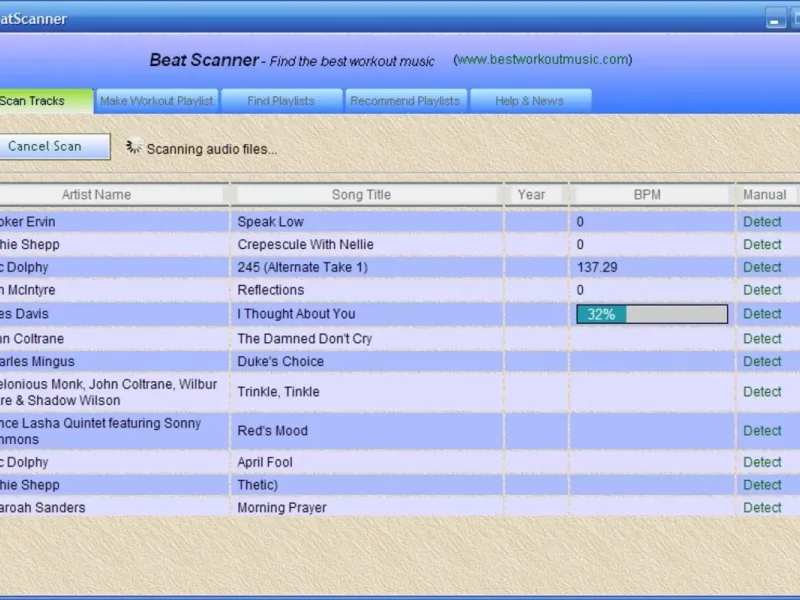Click the 32% scan progress bar
Viewport: 800px width, 600px height.
click(652, 314)
